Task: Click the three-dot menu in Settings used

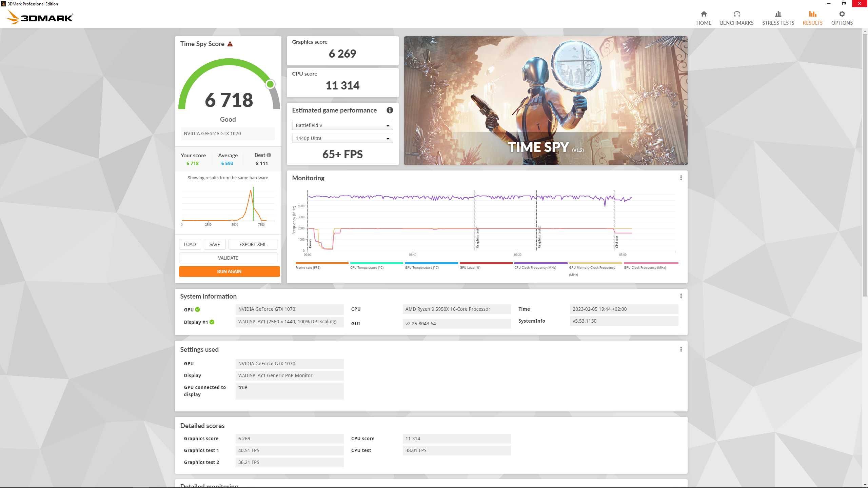Action: pyautogui.click(x=681, y=349)
